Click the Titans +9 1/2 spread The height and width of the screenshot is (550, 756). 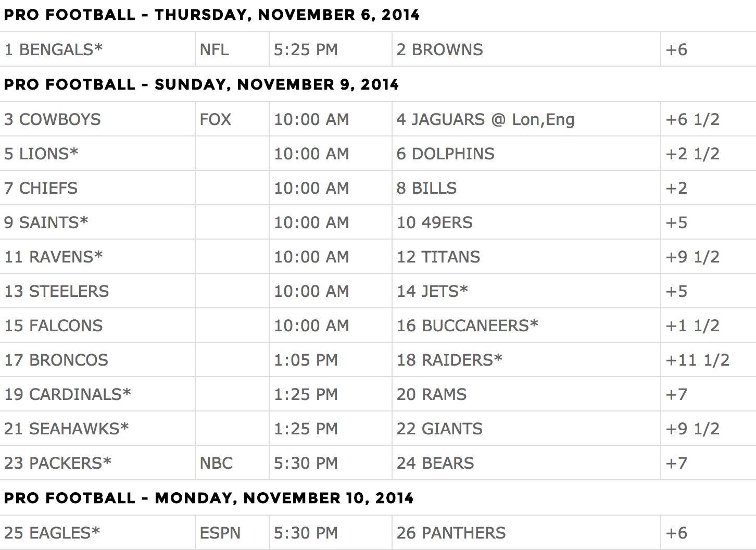[x=692, y=257]
